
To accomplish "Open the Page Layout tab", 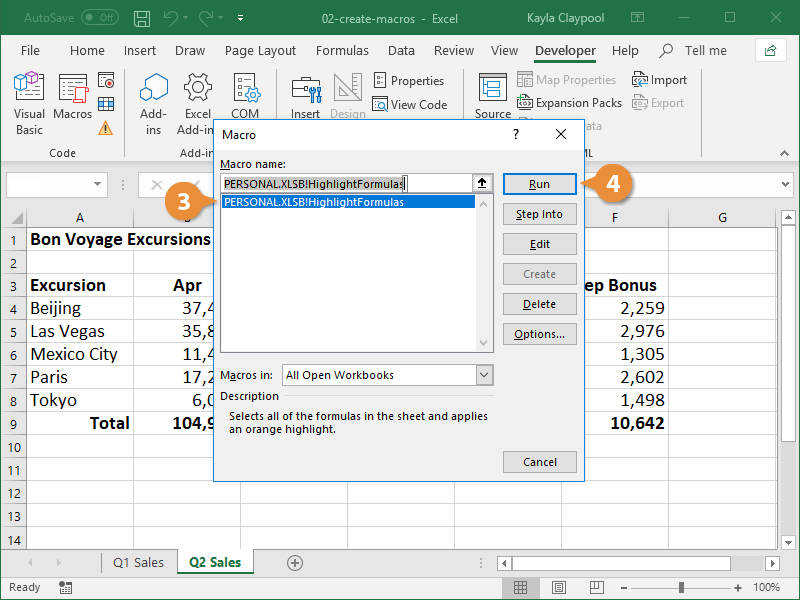I will (x=260, y=51).
